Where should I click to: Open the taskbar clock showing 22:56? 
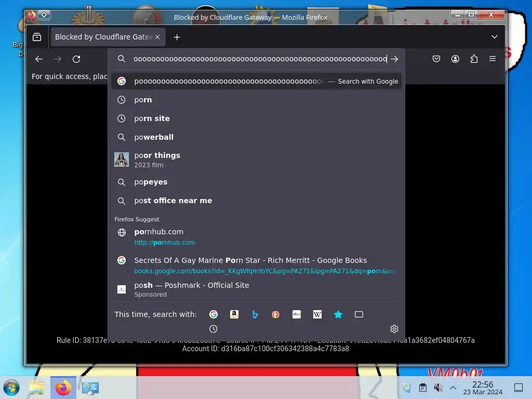click(x=483, y=388)
